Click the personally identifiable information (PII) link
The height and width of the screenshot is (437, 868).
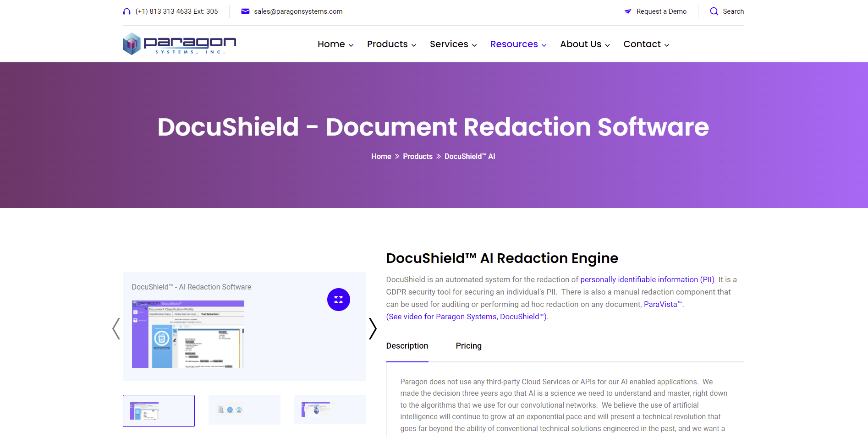point(647,279)
